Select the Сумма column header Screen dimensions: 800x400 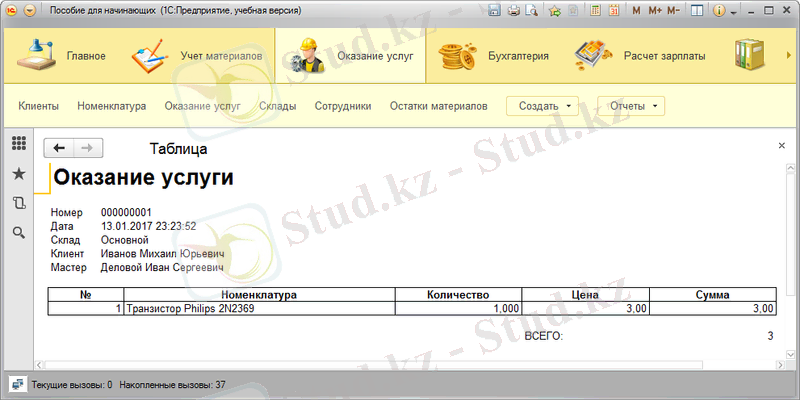click(713, 295)
